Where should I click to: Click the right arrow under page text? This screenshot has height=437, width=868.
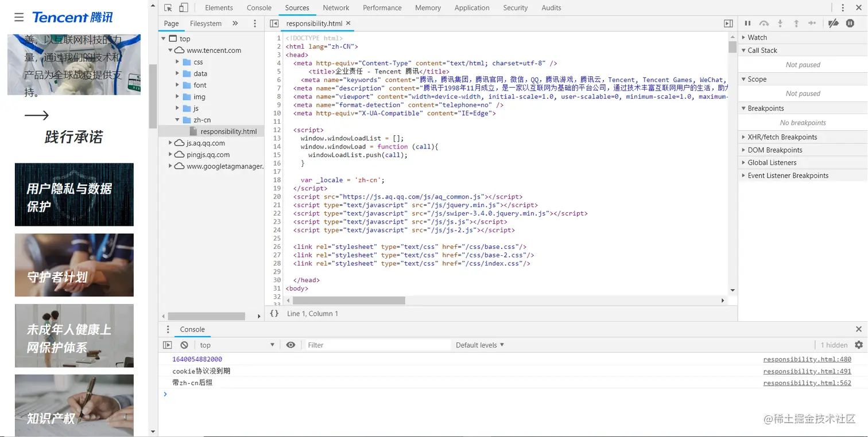37,116
